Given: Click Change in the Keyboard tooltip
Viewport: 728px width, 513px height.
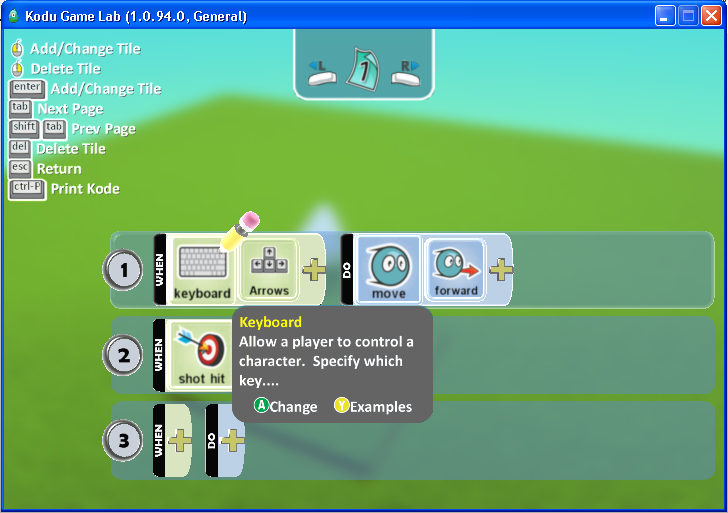Looking at the screenshot, I should (x=286, y=407).
